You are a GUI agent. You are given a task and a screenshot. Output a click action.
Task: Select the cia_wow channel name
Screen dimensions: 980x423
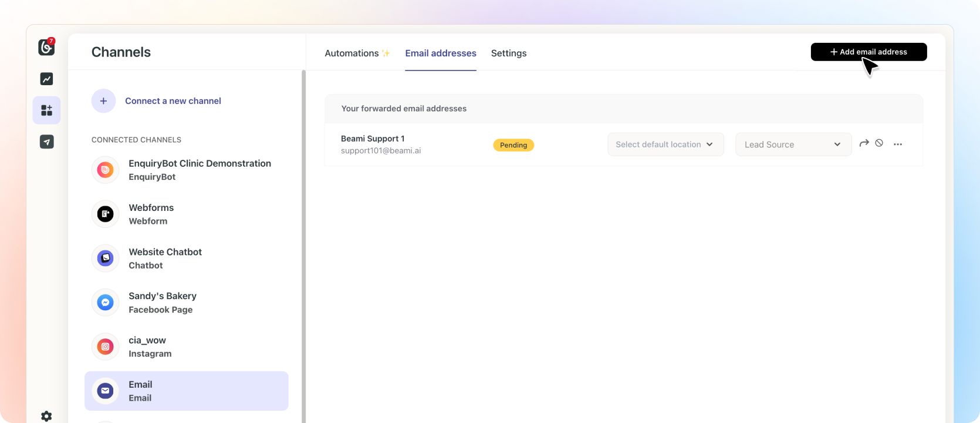tap(147, 340)
